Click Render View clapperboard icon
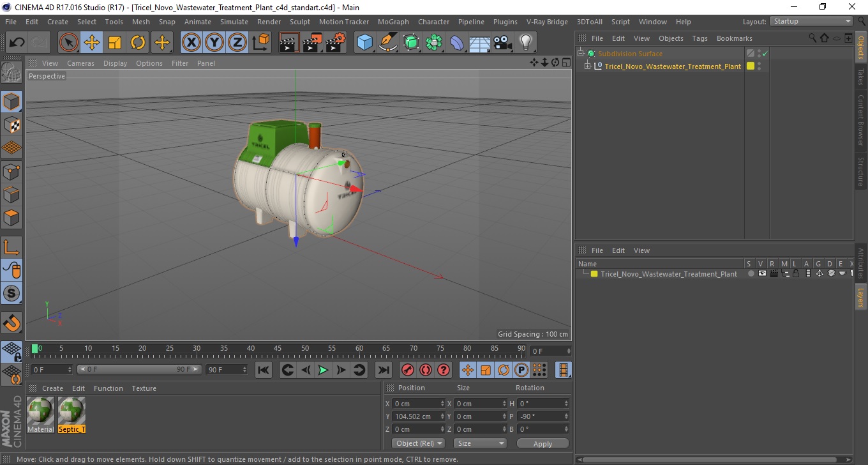868x465 pixels. click(x=289, y=43)
